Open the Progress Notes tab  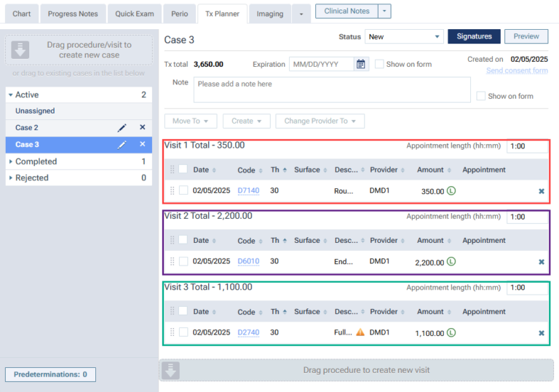click(x=72, y=14)
